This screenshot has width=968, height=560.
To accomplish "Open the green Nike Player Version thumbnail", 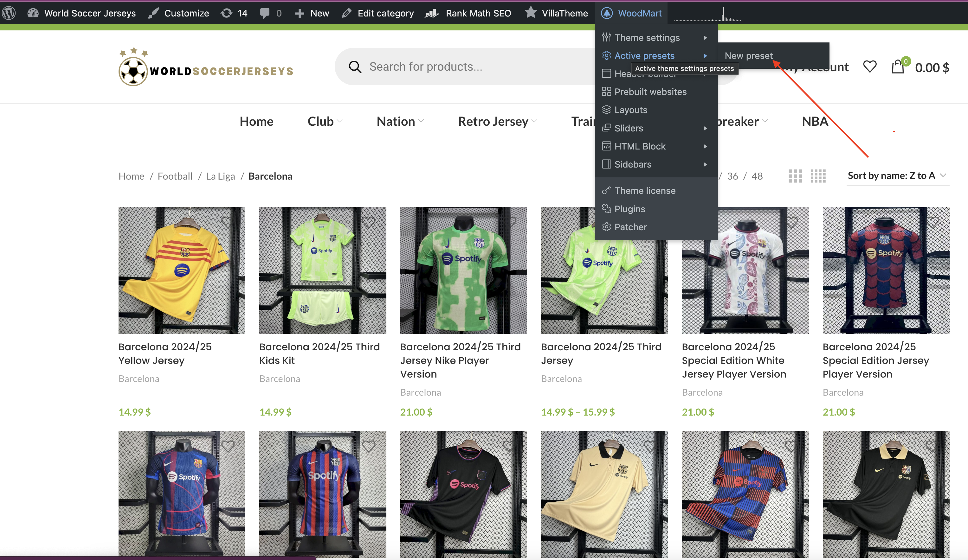I will click(x=463, y=270).
